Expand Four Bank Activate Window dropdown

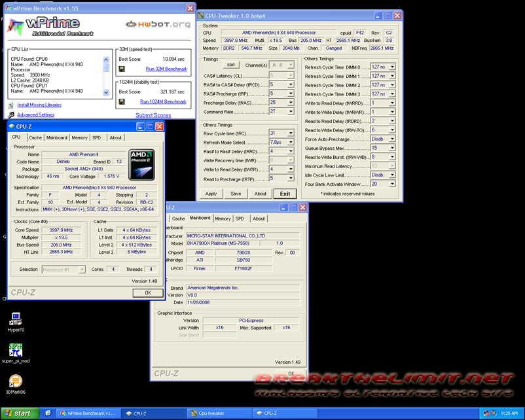(x=392, y=184)
